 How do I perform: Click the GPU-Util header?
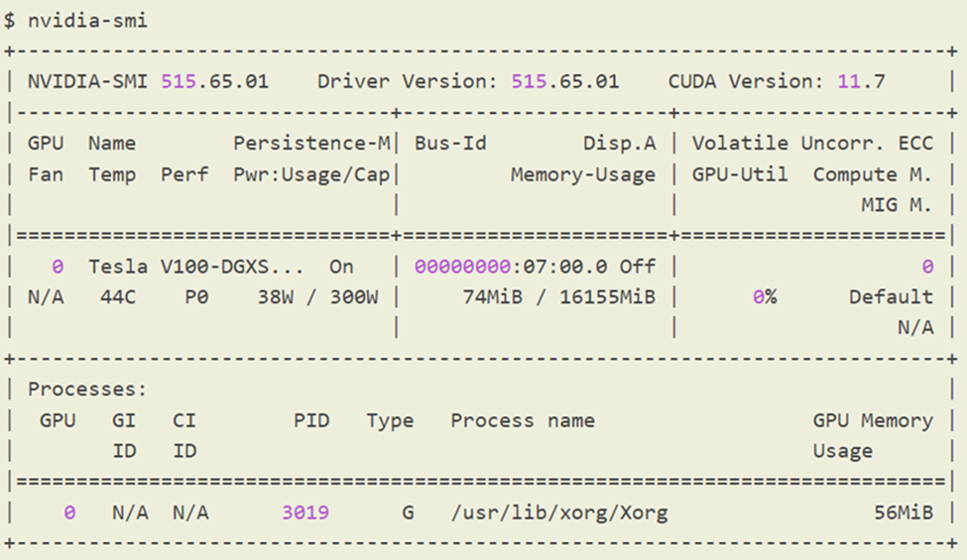pos(740,174)
